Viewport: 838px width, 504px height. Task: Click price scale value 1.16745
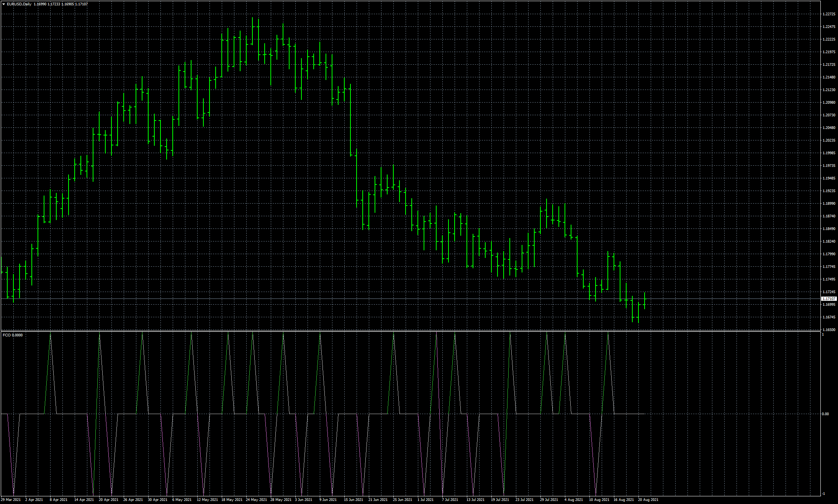[x=829, y=317]
